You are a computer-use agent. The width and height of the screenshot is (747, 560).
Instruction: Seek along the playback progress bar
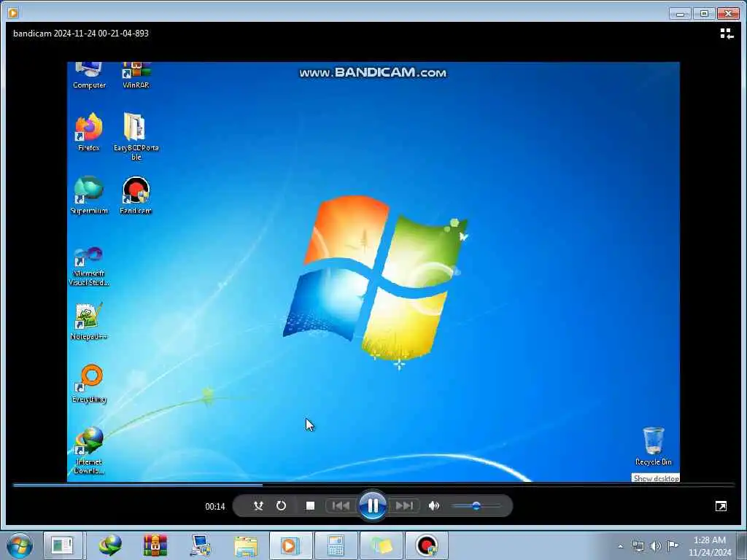(x=373, y=485)
